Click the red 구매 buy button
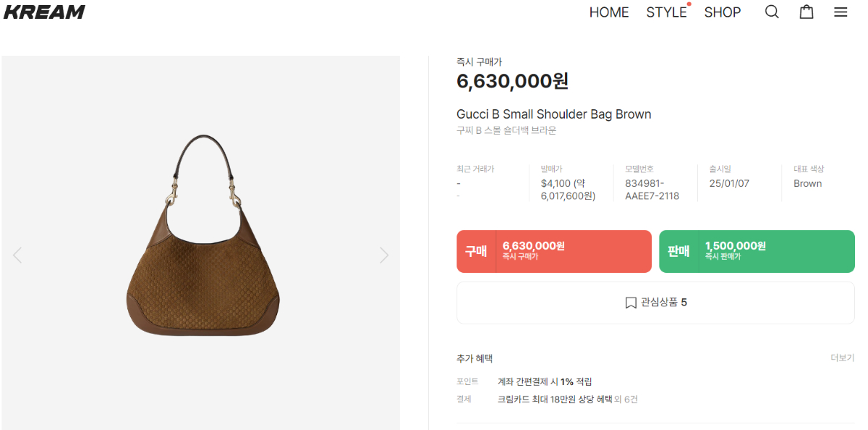 pos(553,251)
